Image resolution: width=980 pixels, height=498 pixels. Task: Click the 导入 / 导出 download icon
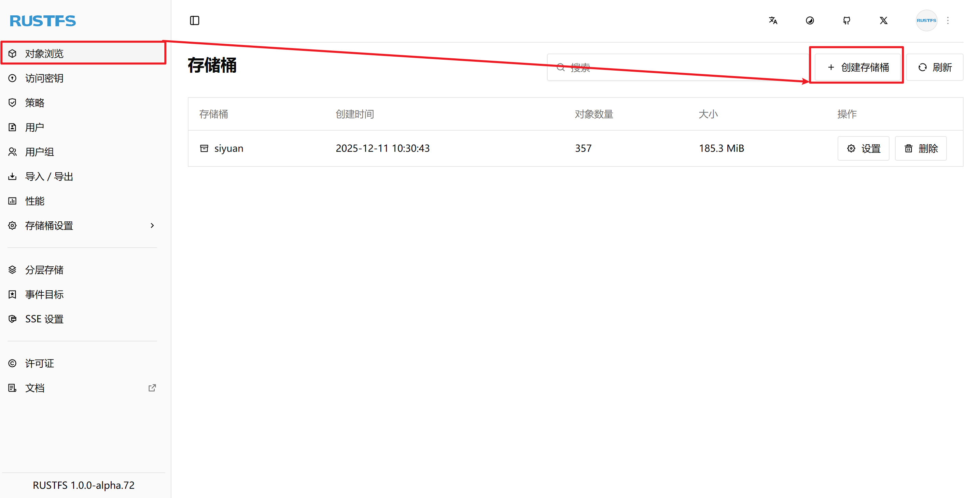pyautogui.click(x=13, y=176)
